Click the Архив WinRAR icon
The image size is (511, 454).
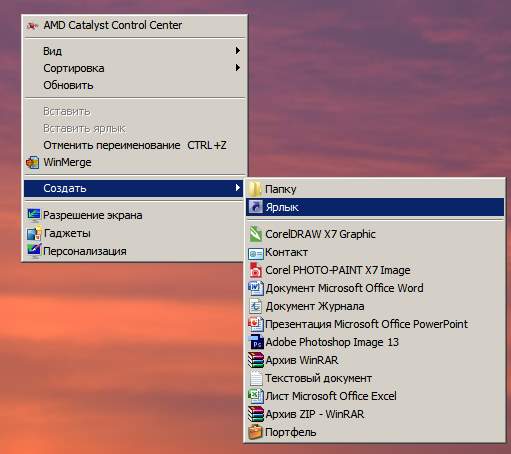256,360
